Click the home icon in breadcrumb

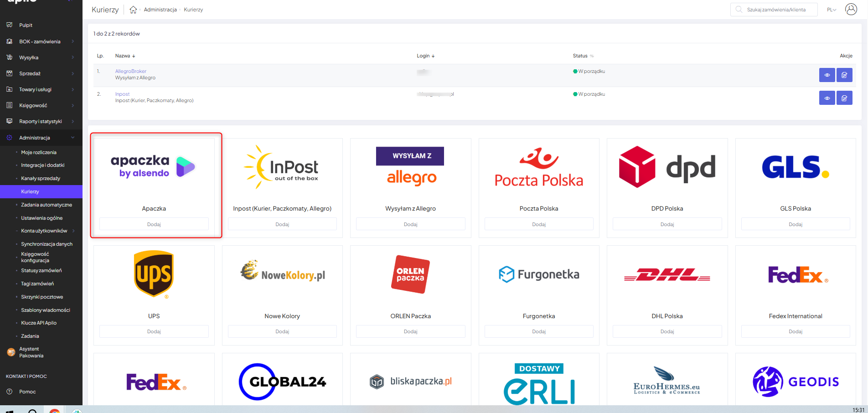click(x=133, y=10)
